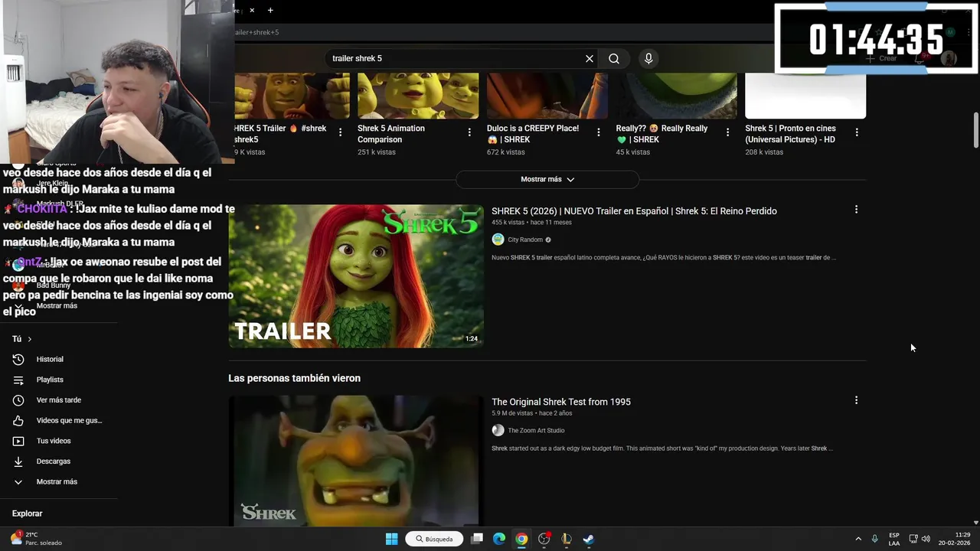Click the 'Las personas también vieron' heading

tap(294, 378)
